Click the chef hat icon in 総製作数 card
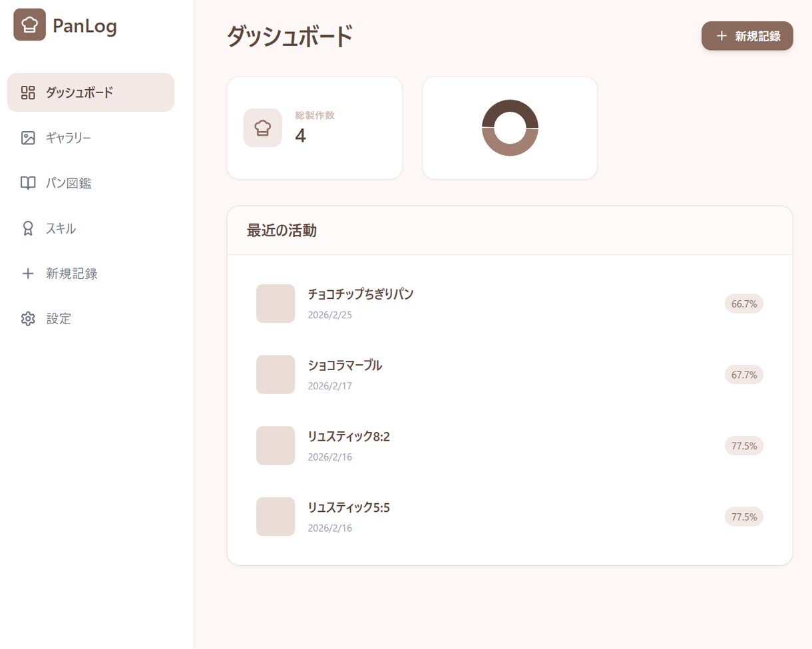The width and height of the screenshot is (812, 649). [263, 128]
